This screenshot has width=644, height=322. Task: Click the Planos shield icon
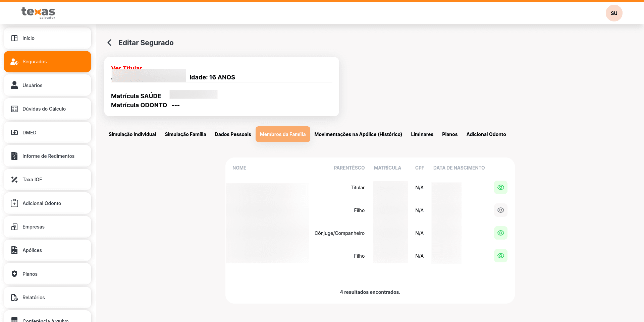(x=14, y=274)
